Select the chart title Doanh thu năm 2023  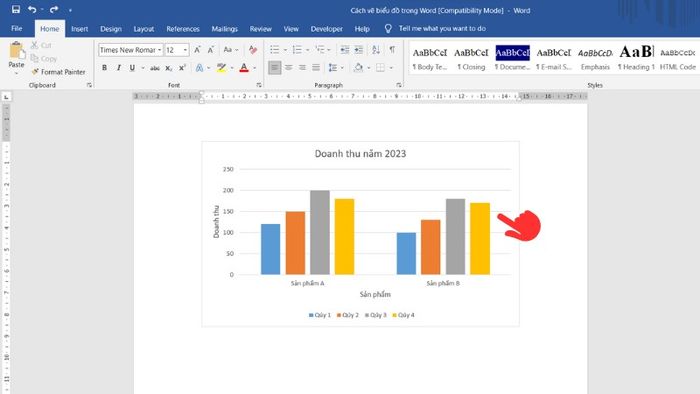(360, 154)
